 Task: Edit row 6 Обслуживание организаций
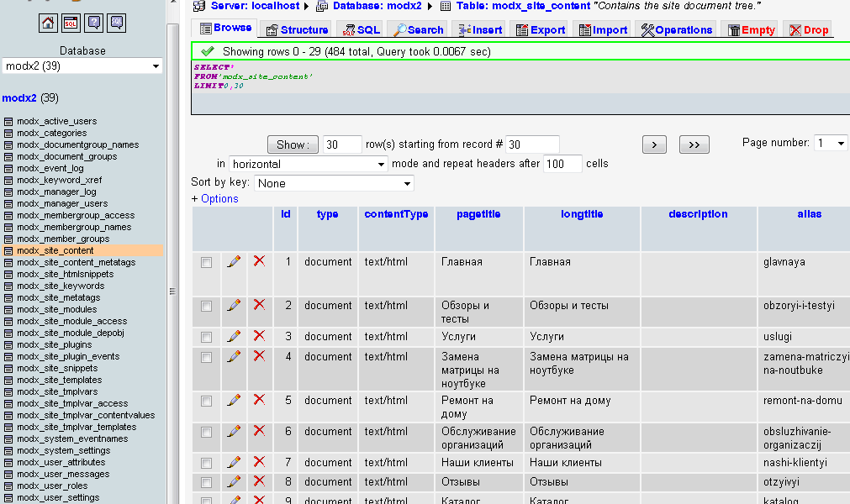234,432
